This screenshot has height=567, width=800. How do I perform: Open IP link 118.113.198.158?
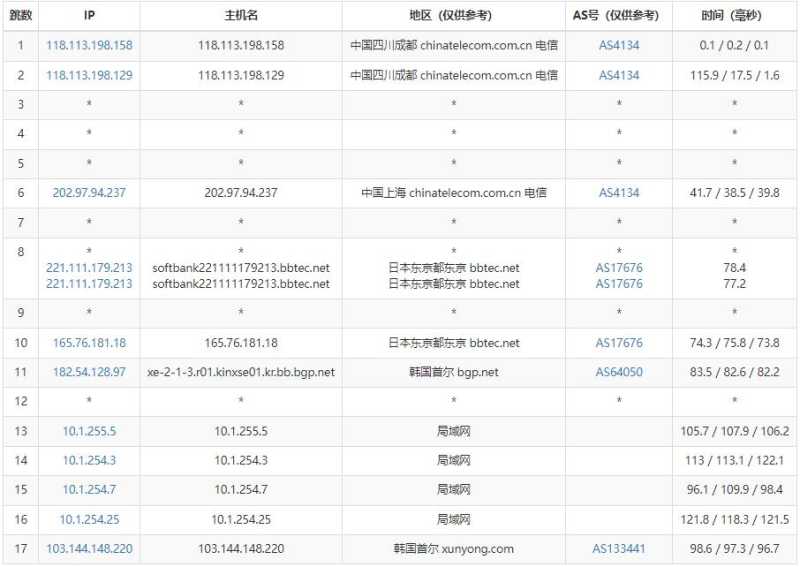(x=89, y=45)
